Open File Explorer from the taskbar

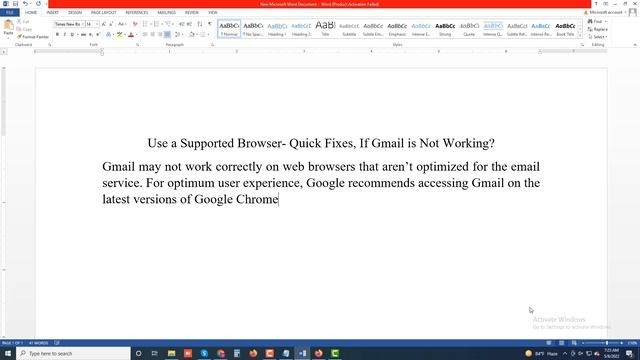pyautogui.click(x=171, y=353)
